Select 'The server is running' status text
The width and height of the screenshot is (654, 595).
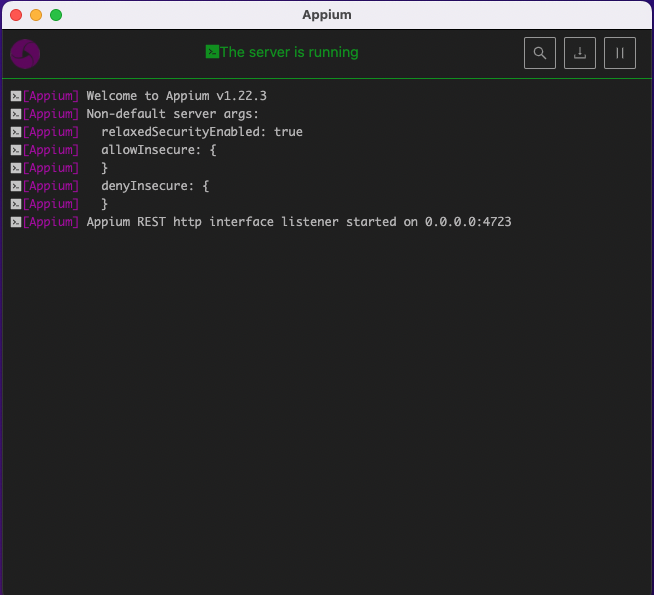289,52
